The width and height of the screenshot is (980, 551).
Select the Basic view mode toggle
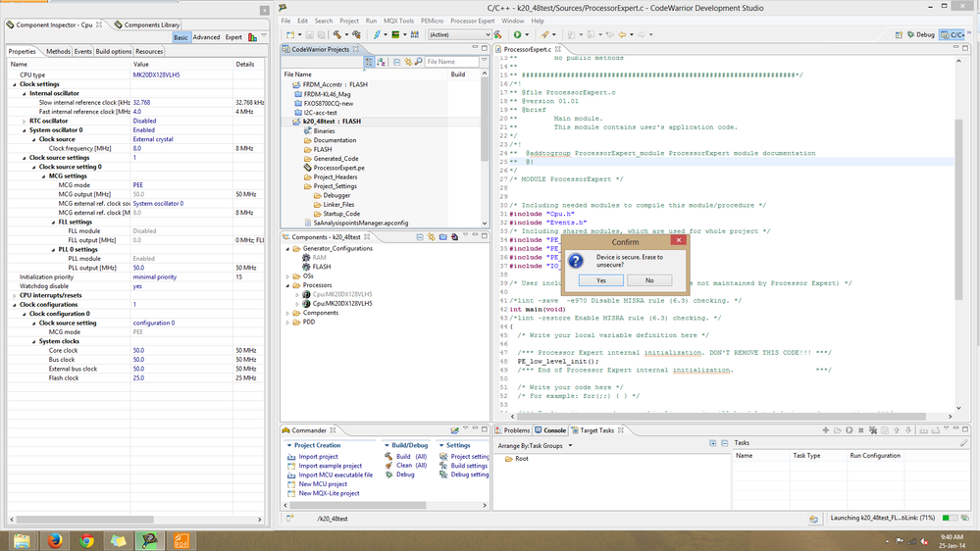(x=181, y=37)
